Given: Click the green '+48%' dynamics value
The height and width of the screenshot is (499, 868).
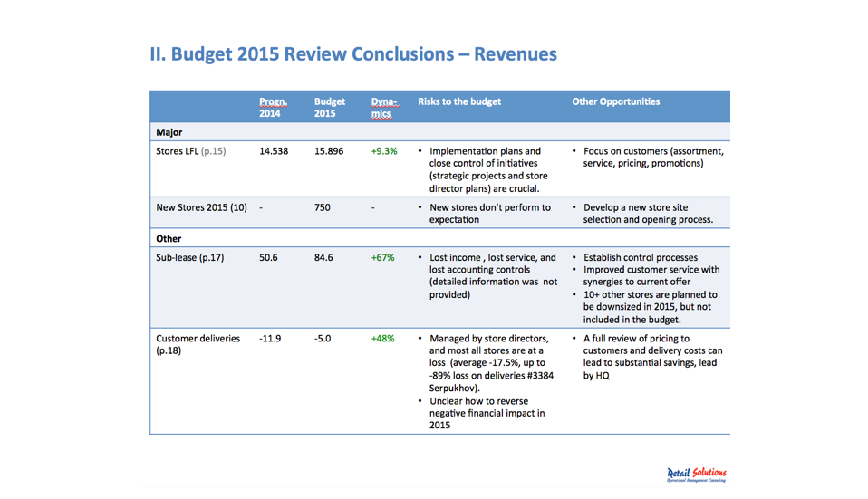Looking at the screenshot, I should tap(382, 338).
